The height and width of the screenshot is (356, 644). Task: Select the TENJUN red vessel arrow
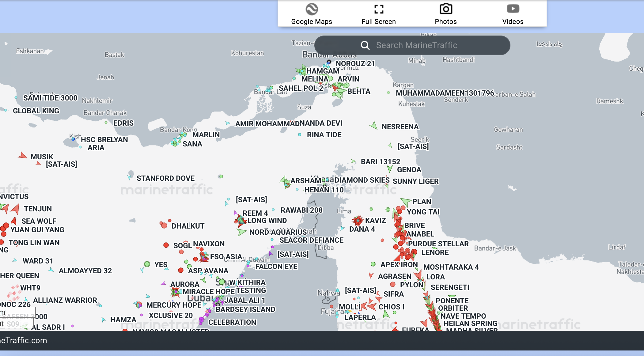click(x=15, y=209)
